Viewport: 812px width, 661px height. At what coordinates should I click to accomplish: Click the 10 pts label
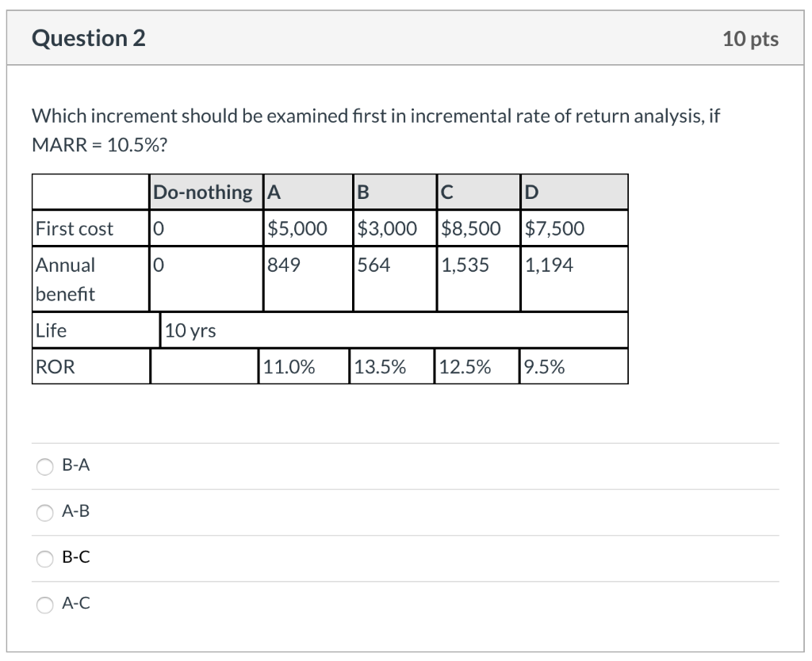pyautogui.click(x=750, y=39)
